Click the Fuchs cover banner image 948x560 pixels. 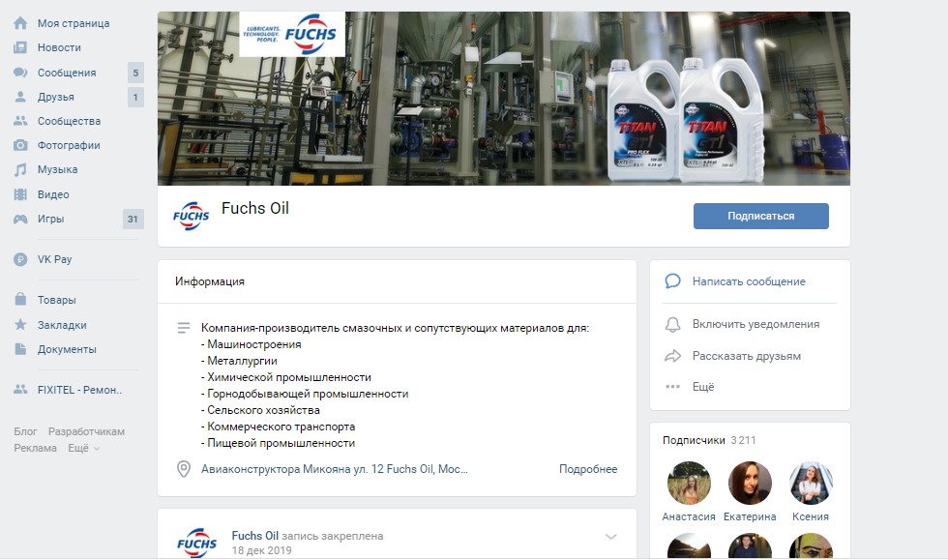click(504, 99)
